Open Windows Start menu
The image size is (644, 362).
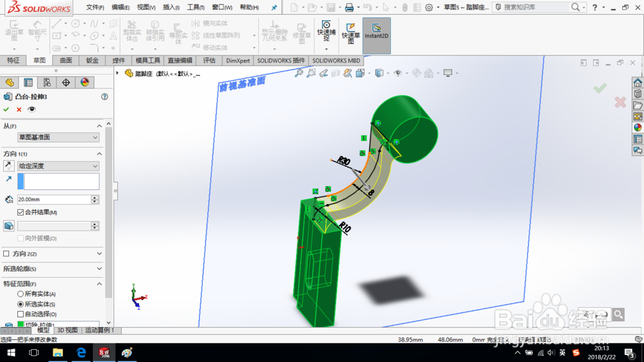pyautogui.click(x=11, y=352)
